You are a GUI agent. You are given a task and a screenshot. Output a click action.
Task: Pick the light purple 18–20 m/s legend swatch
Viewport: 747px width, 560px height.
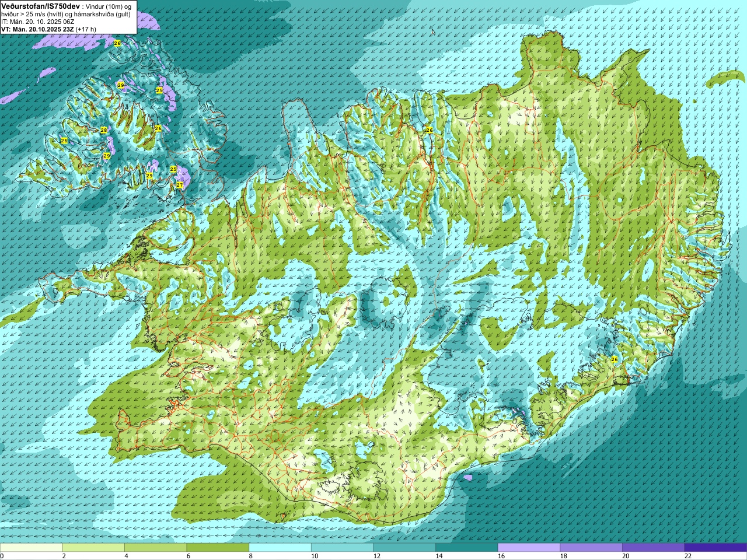pos(591,548)
